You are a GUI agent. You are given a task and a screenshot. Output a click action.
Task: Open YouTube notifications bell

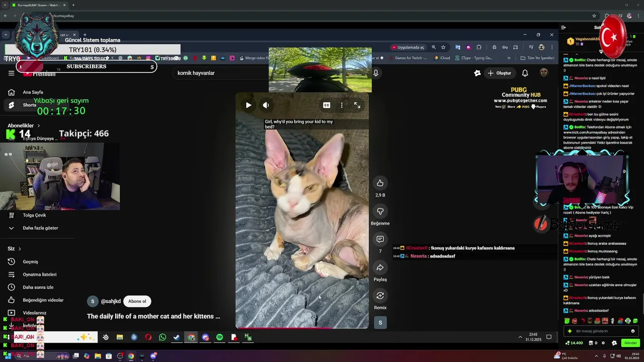(x=525, y=73)
